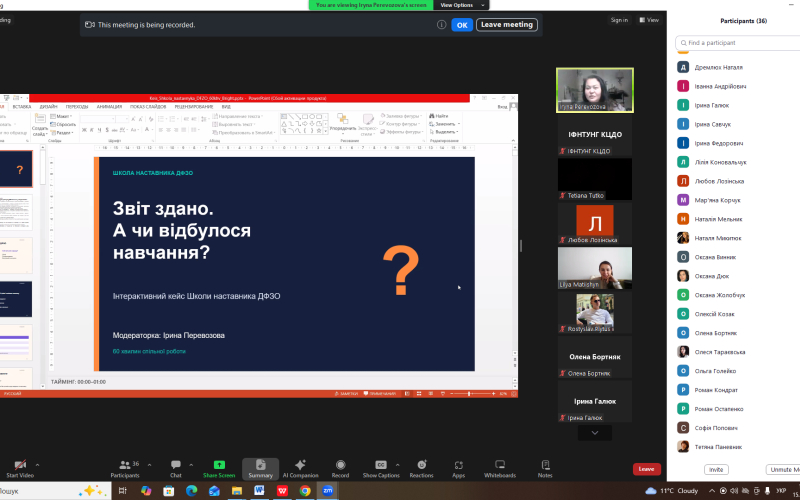Image resolution: width=800 pixels, height=500 pixels.
Task: Select the first slide thumbnail with question mark
Action: 16,169
